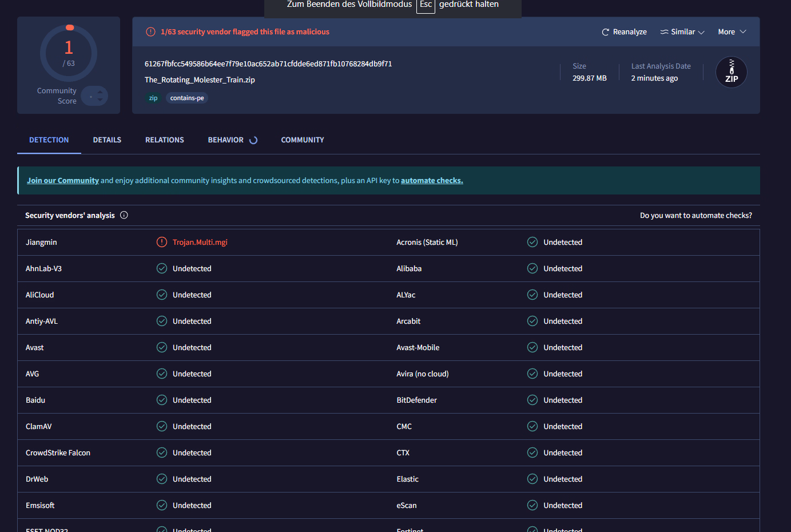This screenshot has height=532, width=791.
Task: Click the red alert icon in the malicious banner
Action: pyautogui.click(x=150, y=32)
